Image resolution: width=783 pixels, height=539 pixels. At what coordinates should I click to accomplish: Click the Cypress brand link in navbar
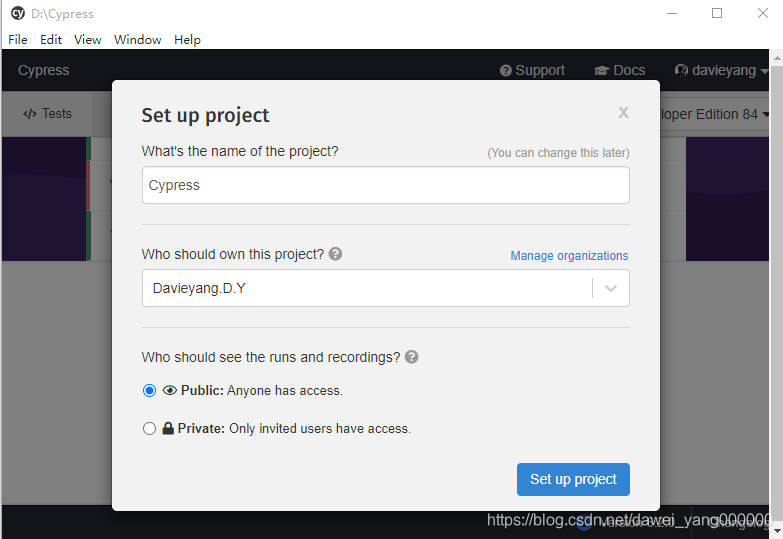tap(43, 70)
